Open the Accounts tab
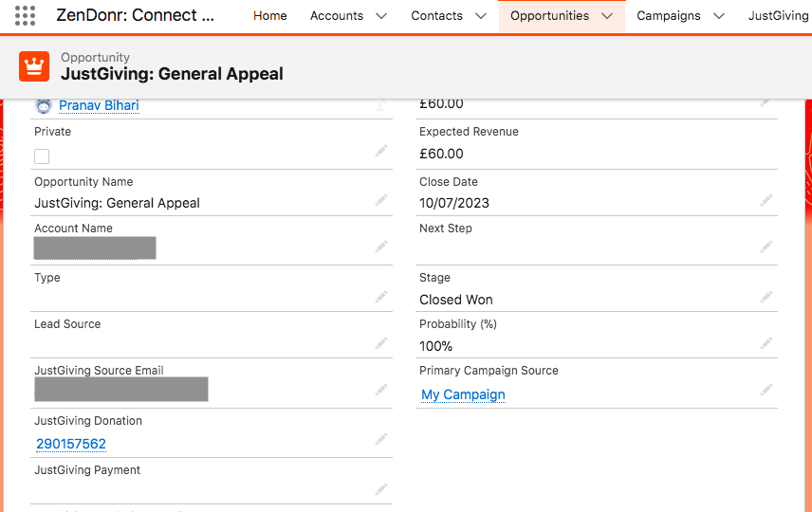The width and height of the screenshot is (812, 512). (x=337, y=16)
